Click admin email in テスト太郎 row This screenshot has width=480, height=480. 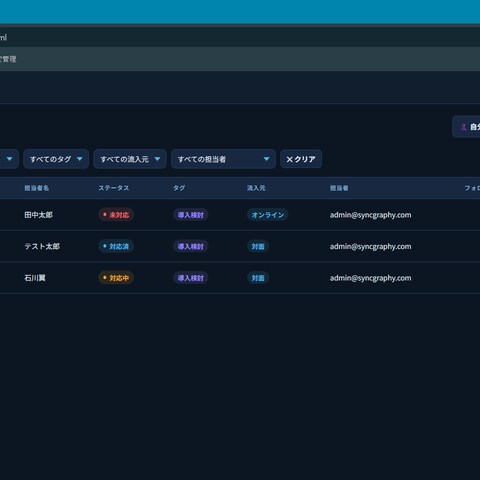click(x=370, y=246)
